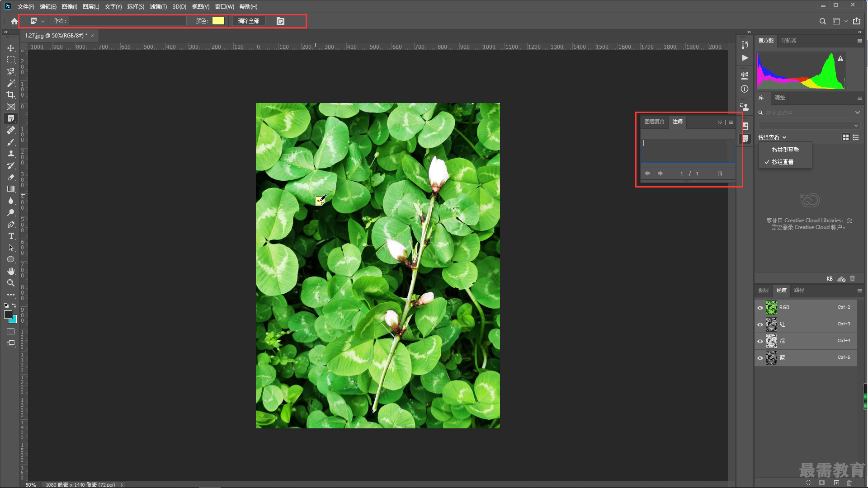Screen dimensions: 868x488
Task: Expand the library selection combo box
Action: tap(809, 125)
